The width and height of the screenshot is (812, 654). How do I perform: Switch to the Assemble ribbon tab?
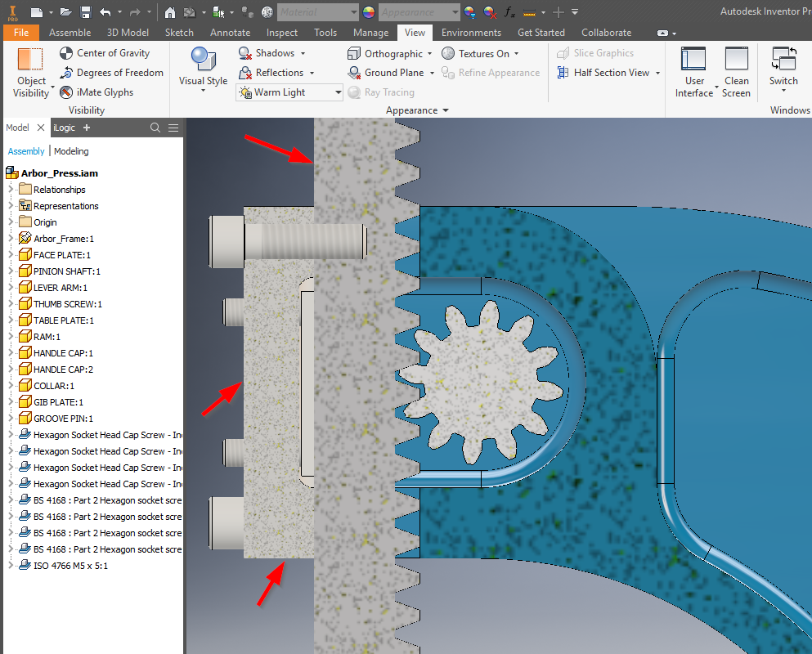tap(70, 33)
